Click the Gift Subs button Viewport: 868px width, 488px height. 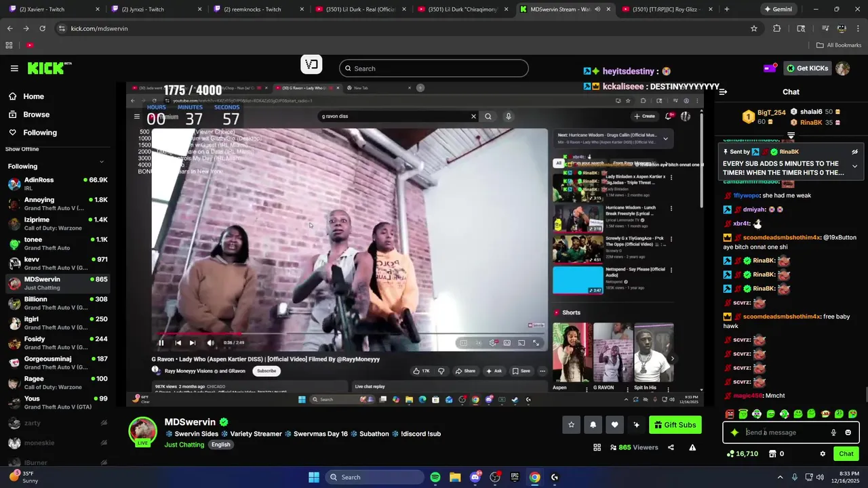point(675,425)
